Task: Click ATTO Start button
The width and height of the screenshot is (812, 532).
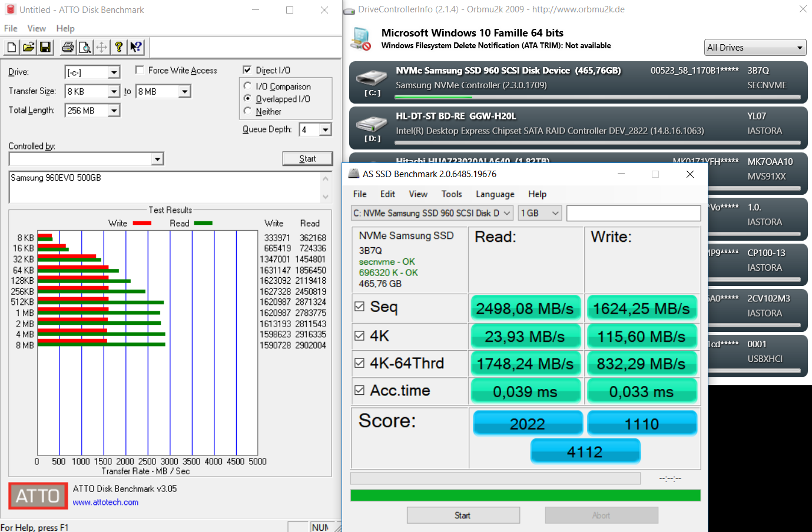Action: (x=307, y=159)
